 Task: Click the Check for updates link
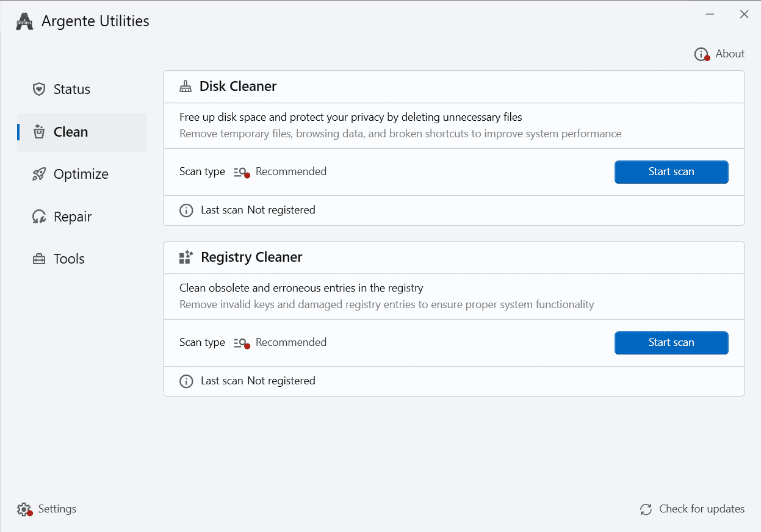coord(701,509)
